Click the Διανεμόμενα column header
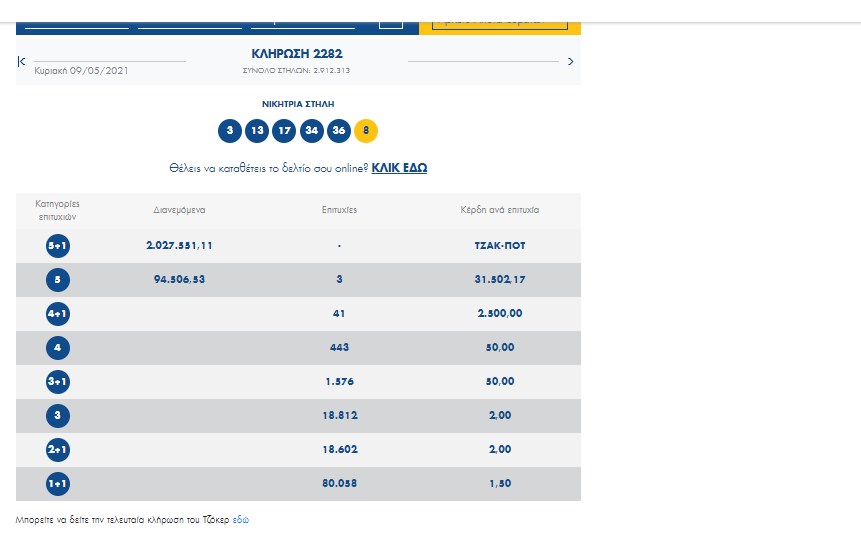This screenshot has height=550, width=861. point(180,211)
